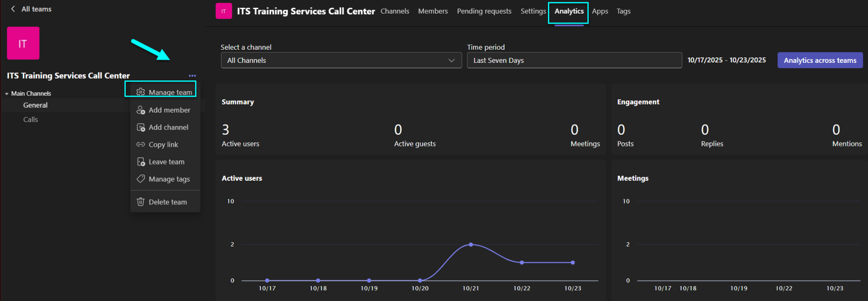Collapse the Main Channels section
Screen dimensions: 868x301
tap(7, 94)
